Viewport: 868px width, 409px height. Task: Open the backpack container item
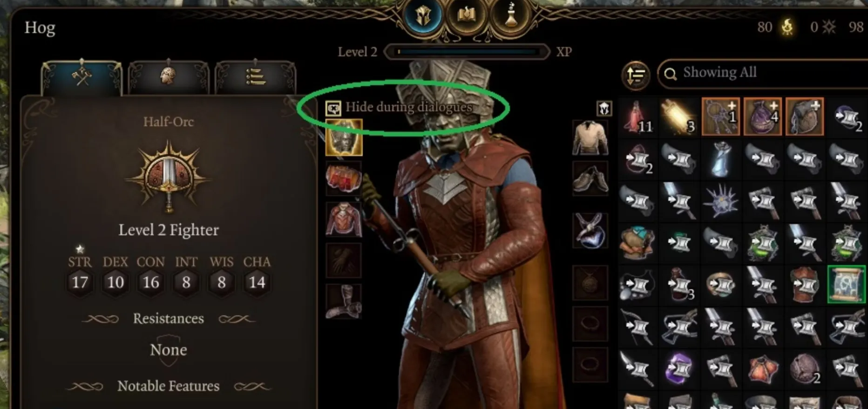pyautogui.click(x=804, y=117)
